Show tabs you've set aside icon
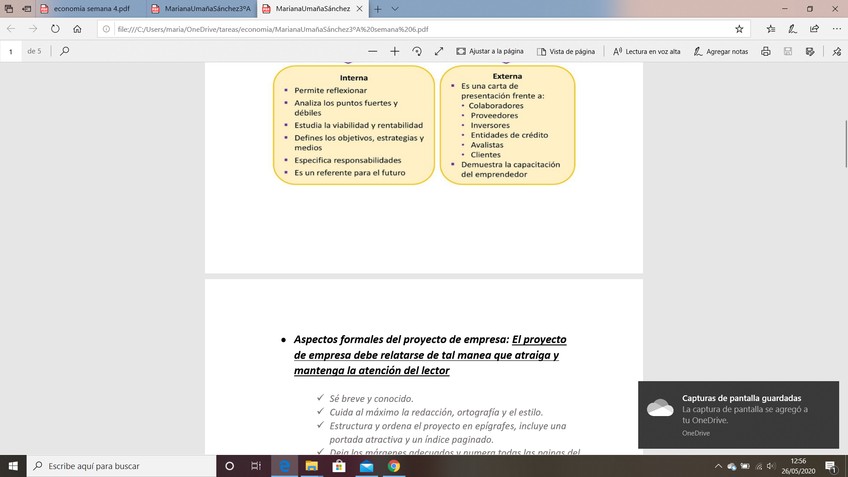Viewport: 848px width, 477px height. tap(9, 9)
